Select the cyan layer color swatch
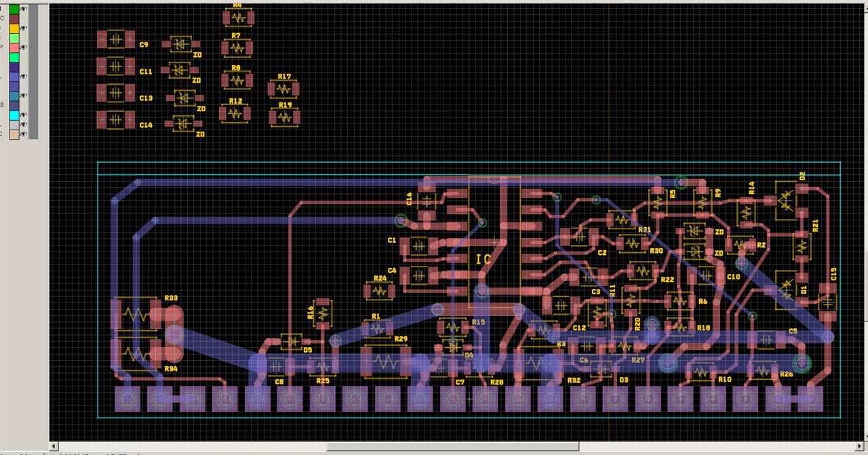This screenshot has width=868, height=455. [14, 115]
